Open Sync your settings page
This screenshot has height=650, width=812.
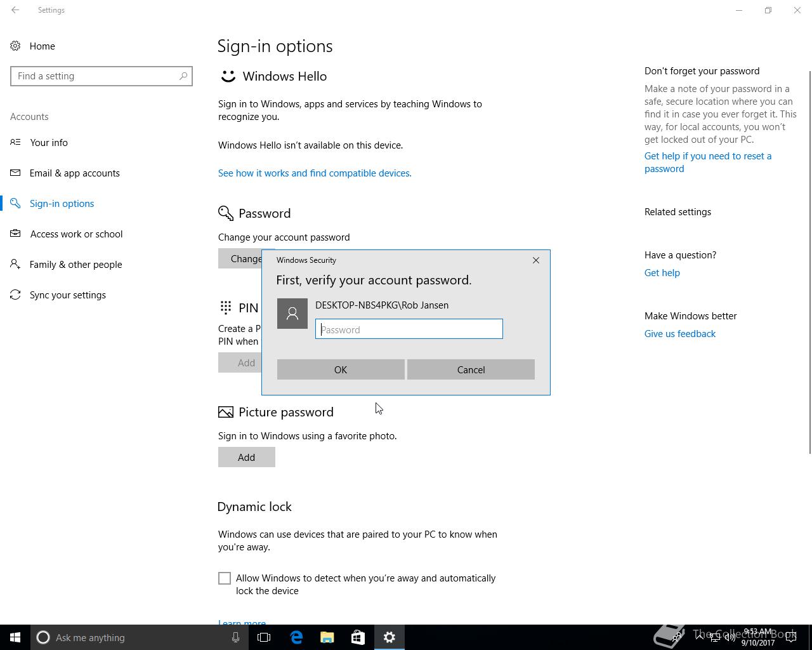tap(68, 295)
